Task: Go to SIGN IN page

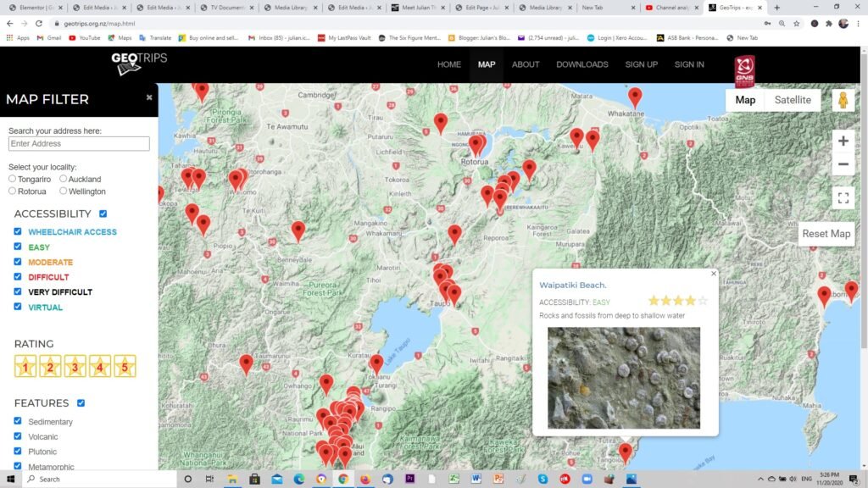Action: (x=689, y=64)
